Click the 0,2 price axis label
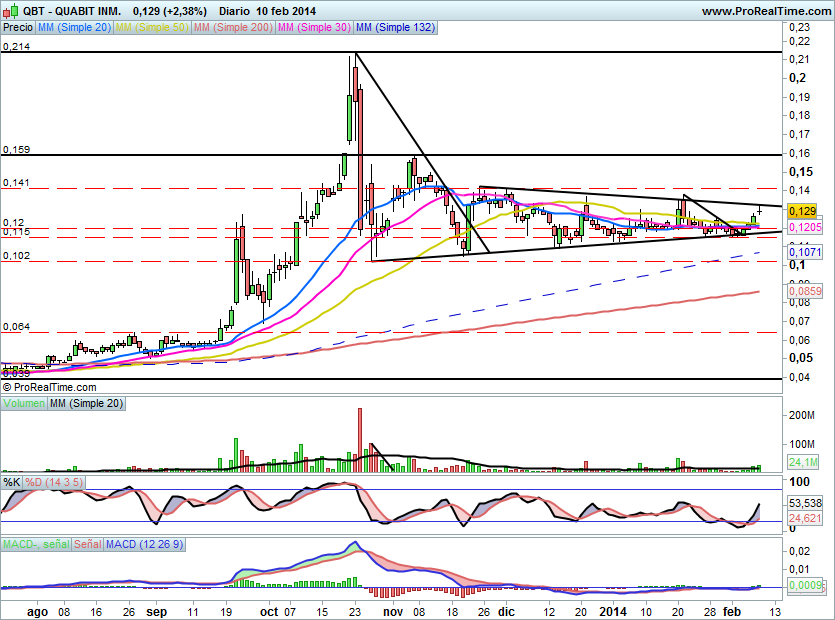This screenshot has height=620, width=835. pos(797,78)
